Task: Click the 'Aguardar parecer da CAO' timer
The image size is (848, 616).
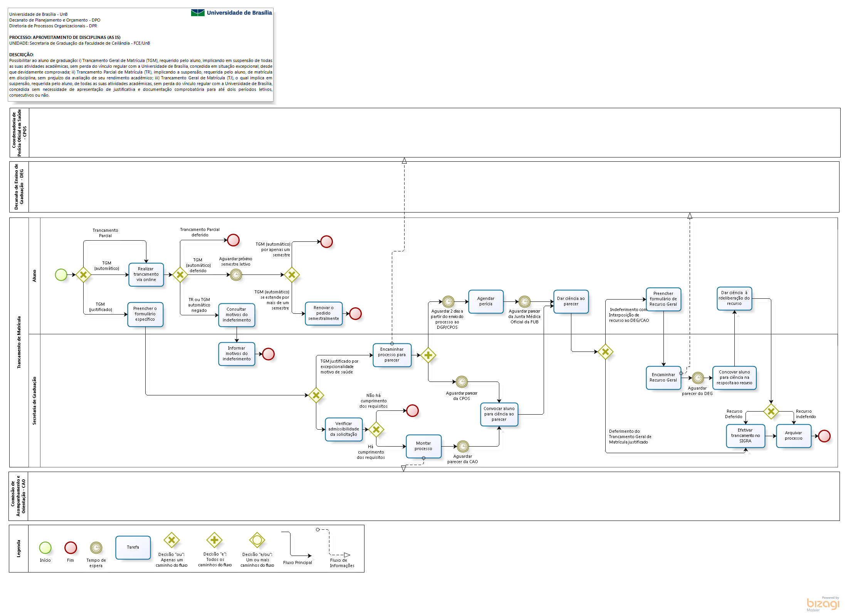Action: coord(463,446)
